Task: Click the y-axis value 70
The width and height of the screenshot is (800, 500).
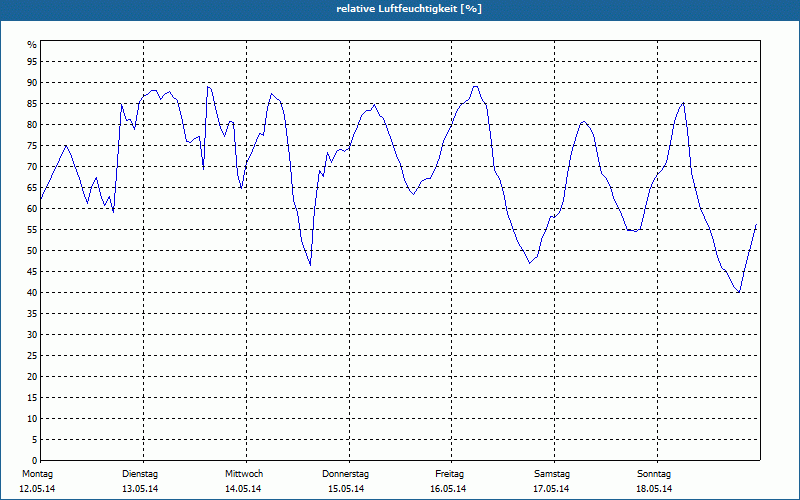Action: pyautogui.click(x=32, y=166)
